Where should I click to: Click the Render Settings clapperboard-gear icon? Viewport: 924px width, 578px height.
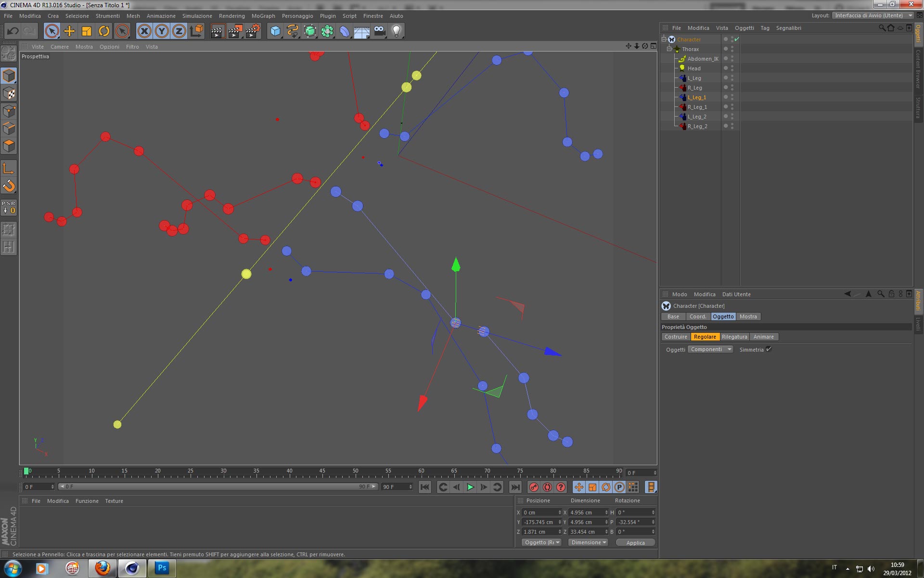point(253,31)
